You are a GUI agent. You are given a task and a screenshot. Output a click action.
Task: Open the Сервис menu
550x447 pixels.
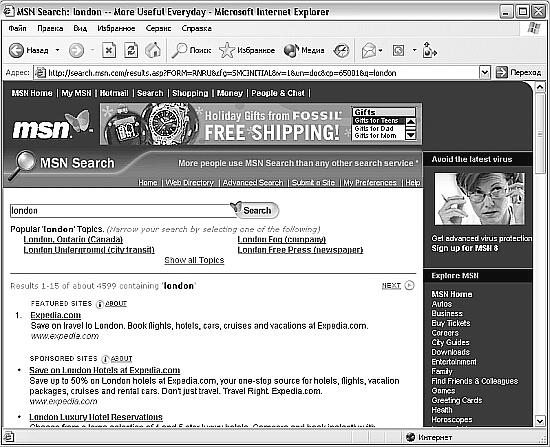(x=158, y=28)
